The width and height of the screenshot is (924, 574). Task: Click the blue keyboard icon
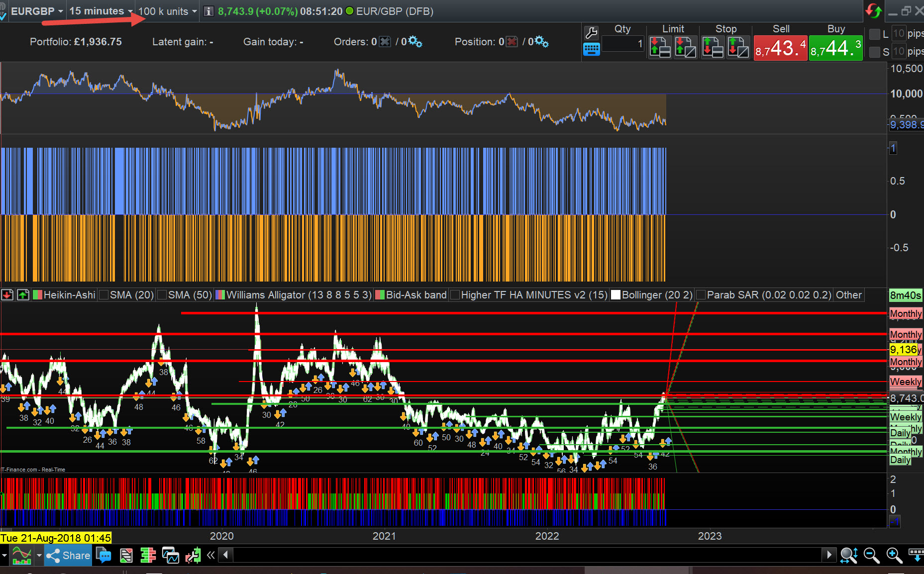(x=591, y=49)
